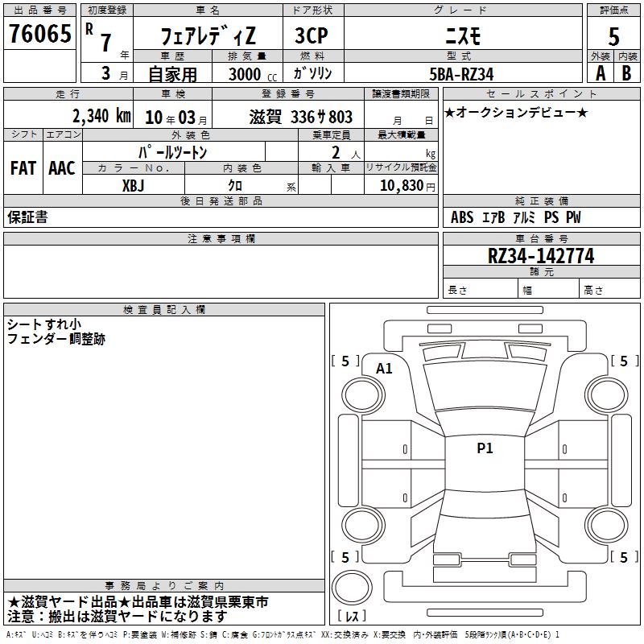Image resolution: width=644 pixels, height=644 pixels.
Task: Click the mileage value 2,340 km
Action: click(x=101, y=116)
